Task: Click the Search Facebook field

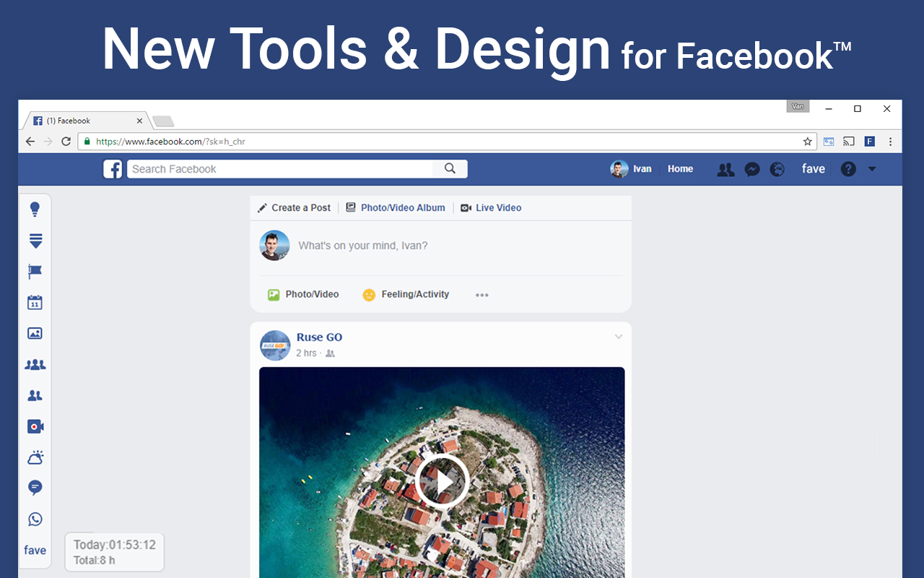Action: (280, 169)
